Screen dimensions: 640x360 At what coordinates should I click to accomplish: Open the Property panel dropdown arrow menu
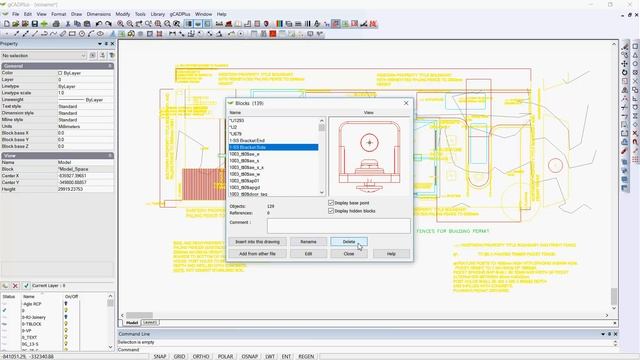pyautogui.click(x=100, y=44)
